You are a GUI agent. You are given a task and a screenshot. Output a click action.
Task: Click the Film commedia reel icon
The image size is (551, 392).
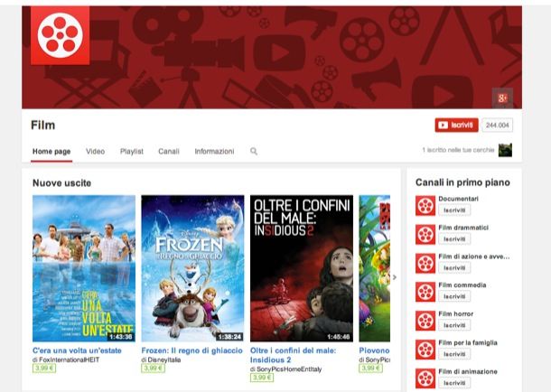click(425, 292)
